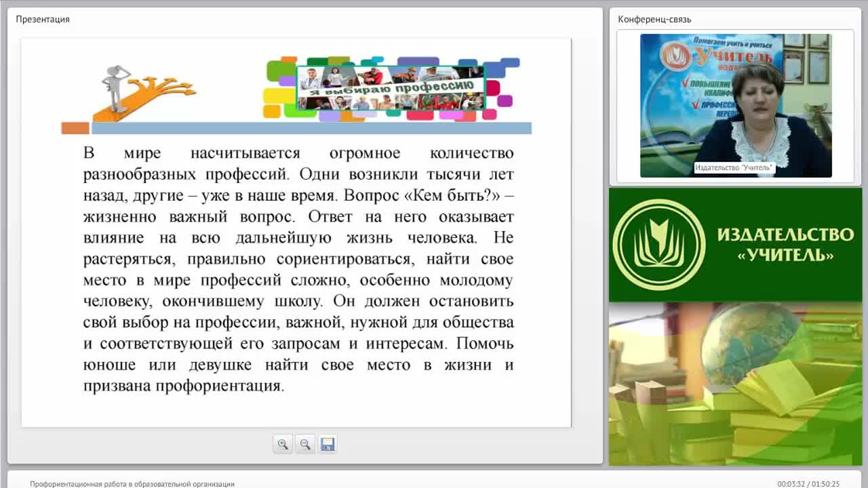Click the presenter name label 'Издательство "Учитель"'
Viewport: 868px width, 488px height.
(734, 167)
